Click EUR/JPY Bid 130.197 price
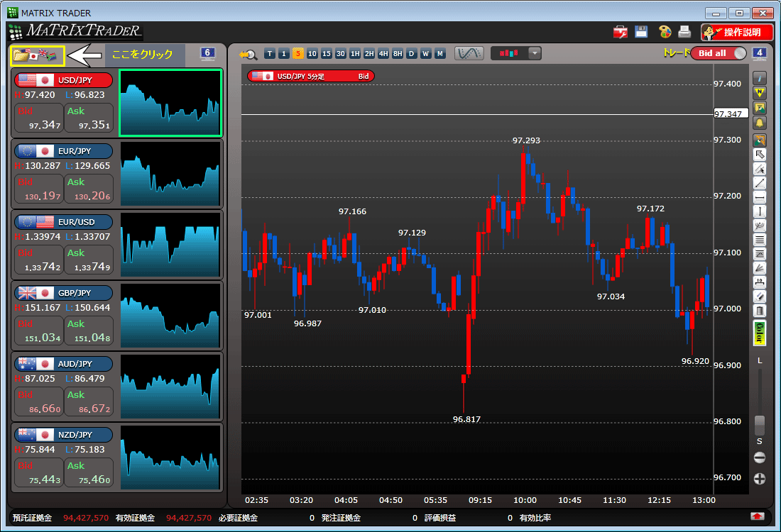This screenshot has height=532, width=781. pos(39,189)
